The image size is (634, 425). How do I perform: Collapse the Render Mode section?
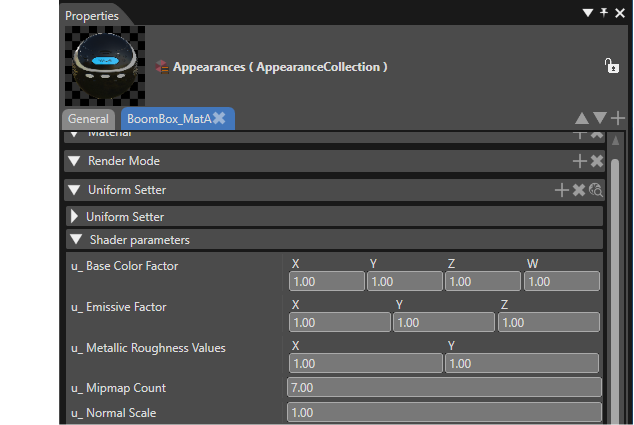74,161
